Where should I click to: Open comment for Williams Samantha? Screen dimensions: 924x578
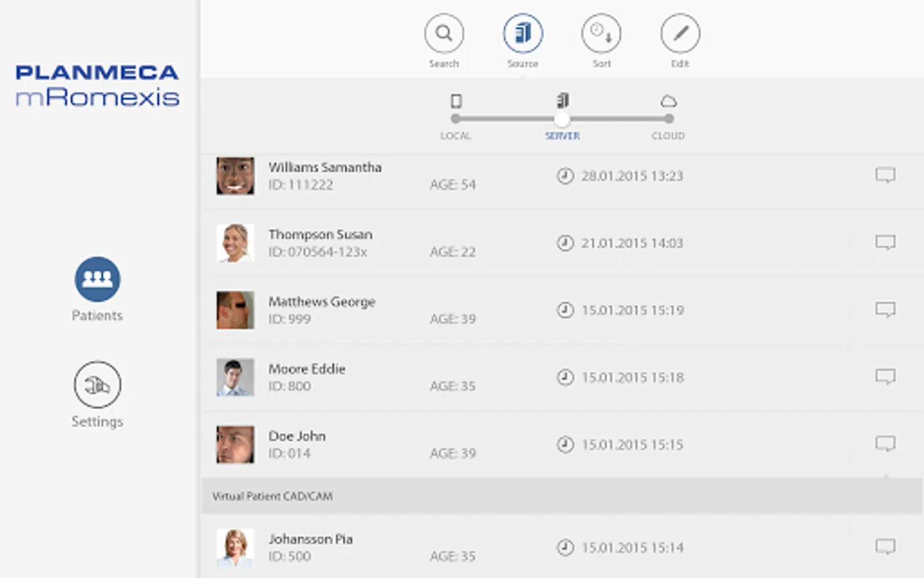[x=886, y=175]
